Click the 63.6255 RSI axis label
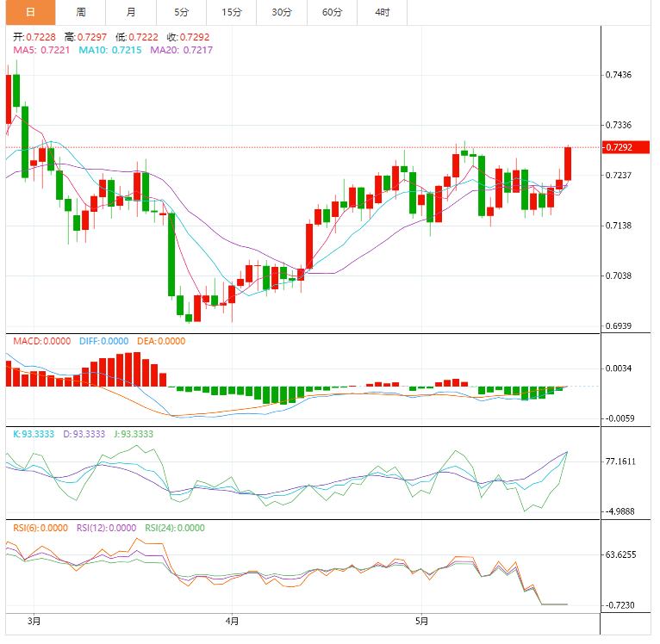The image size is (660, 644). (620, 554)
